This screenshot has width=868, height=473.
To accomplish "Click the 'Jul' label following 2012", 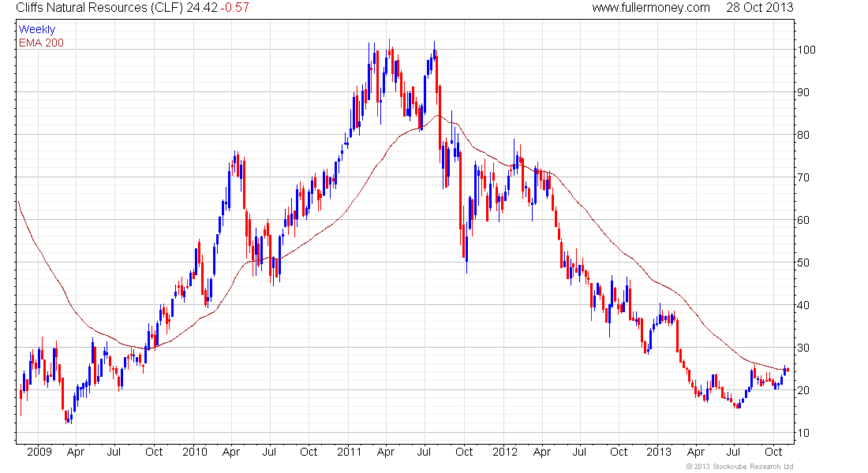I will [x=579, y=452].
